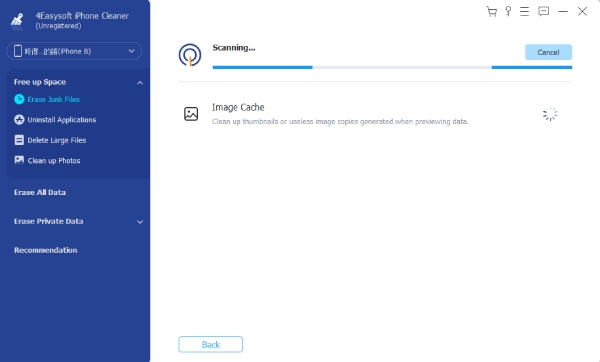Click the scanning progress bar
600x362 pixels.
392,67
